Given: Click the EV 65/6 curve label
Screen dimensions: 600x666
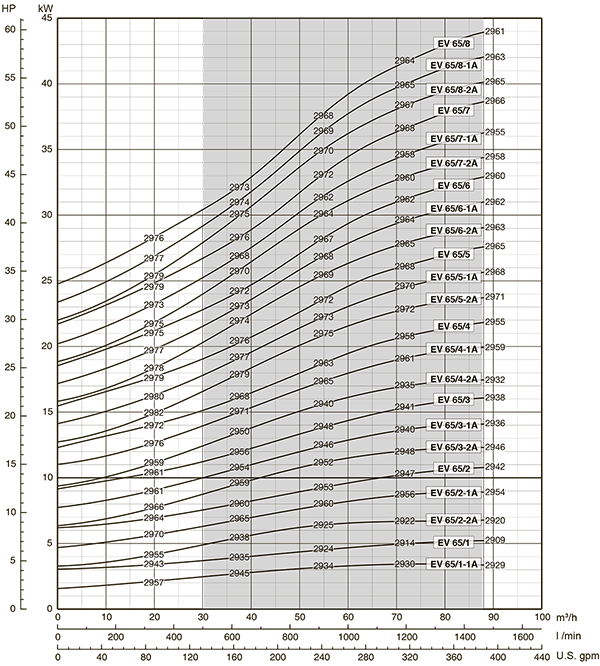Looking at the screenshot, I should pos(454,186).
